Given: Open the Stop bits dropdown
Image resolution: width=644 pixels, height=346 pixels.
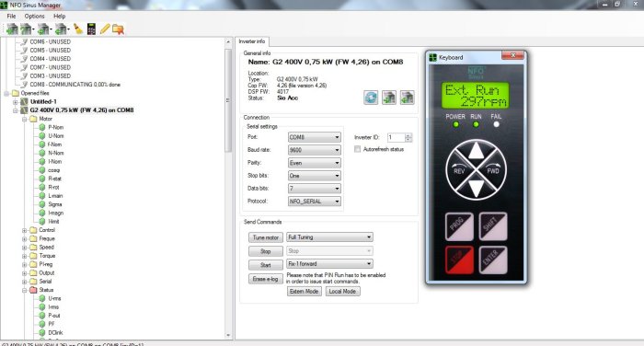Looking at the screenshot, I should tap(315, 176).
